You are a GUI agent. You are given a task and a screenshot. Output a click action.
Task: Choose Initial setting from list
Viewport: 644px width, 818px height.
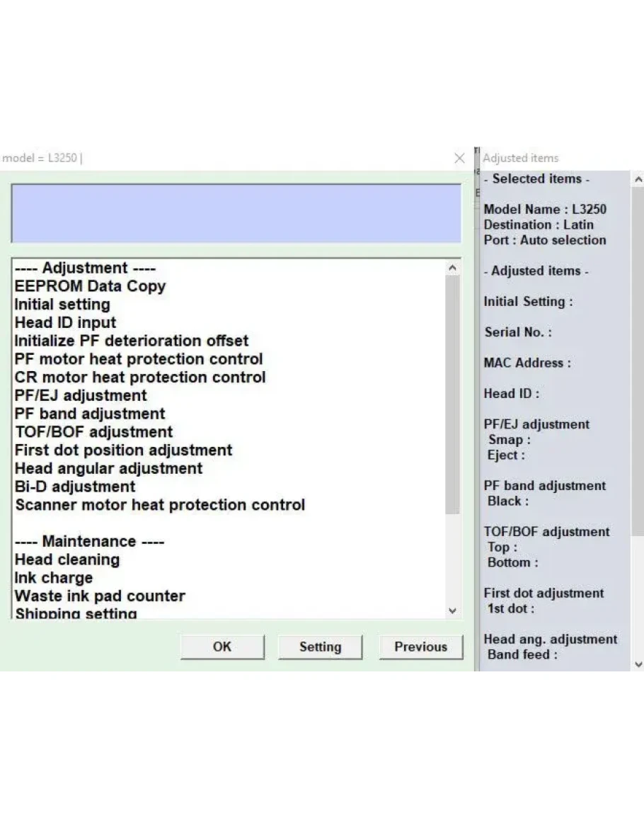pyautogui.click(x=62, y=305)
